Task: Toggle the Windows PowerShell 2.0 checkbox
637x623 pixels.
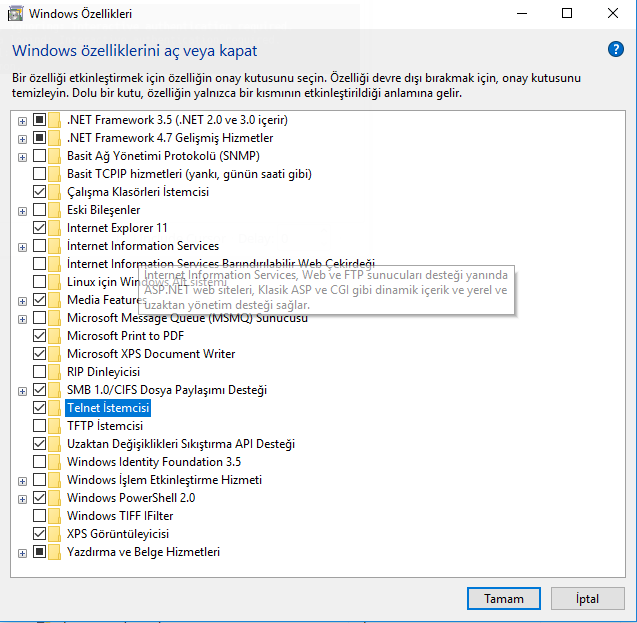Action: tap(39, 498)
